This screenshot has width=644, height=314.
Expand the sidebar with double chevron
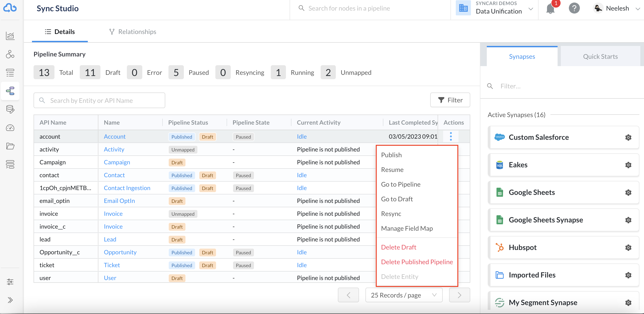coord(10,300)
